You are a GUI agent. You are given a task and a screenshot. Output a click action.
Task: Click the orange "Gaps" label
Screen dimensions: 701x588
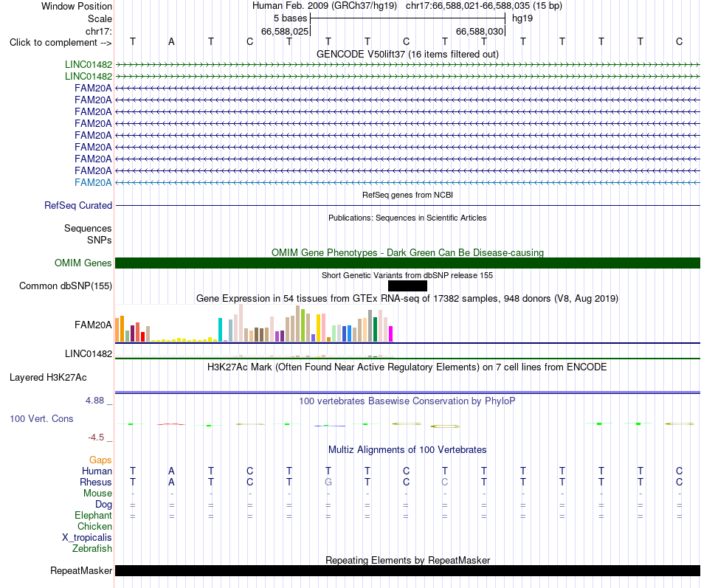(x=100, y=460)
